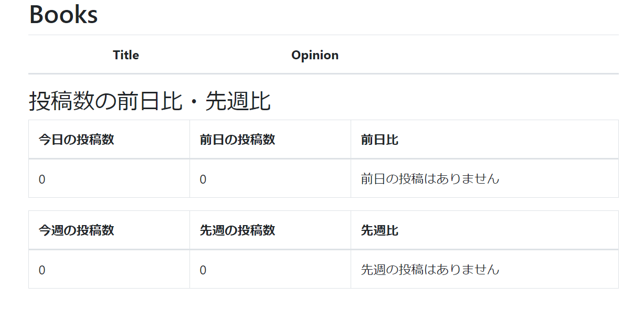The image size is (644, 319).
Task: Click the 先週の投稿数 header cell
Action: tap(270, 230)
